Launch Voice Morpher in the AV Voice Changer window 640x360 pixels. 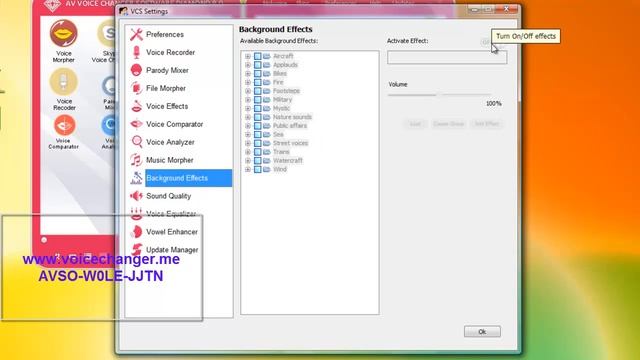click(x=63, y=33)
